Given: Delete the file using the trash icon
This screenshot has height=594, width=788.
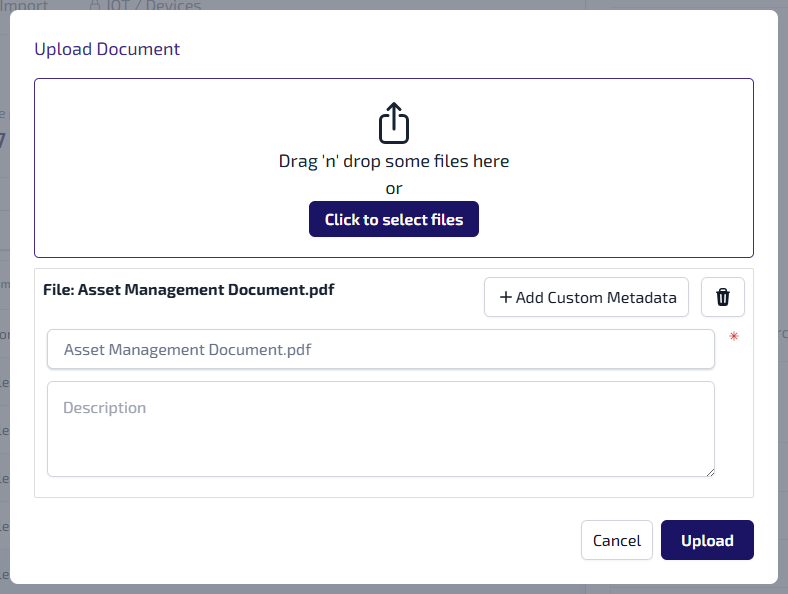Looking at the screenshot, I should (x=723, y=297).
